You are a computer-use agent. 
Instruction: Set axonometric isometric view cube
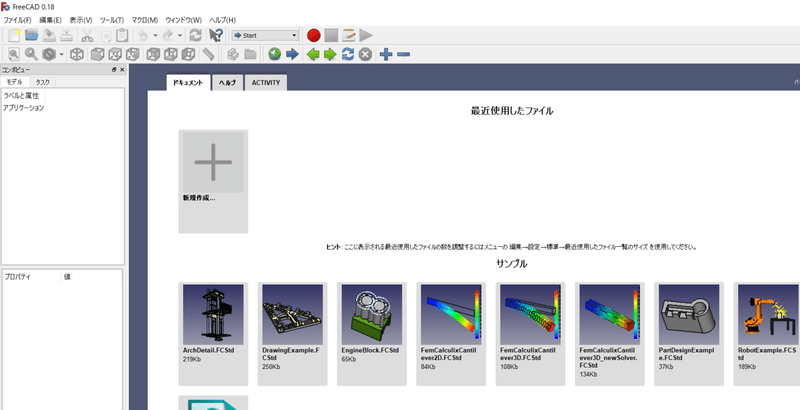77,54
